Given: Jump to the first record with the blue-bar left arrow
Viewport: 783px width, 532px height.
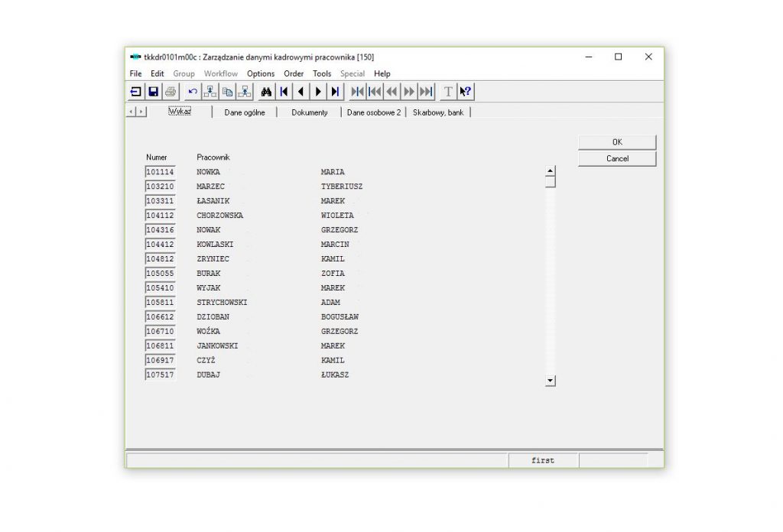Looking at the screenshot, I should tap(284, 92).
